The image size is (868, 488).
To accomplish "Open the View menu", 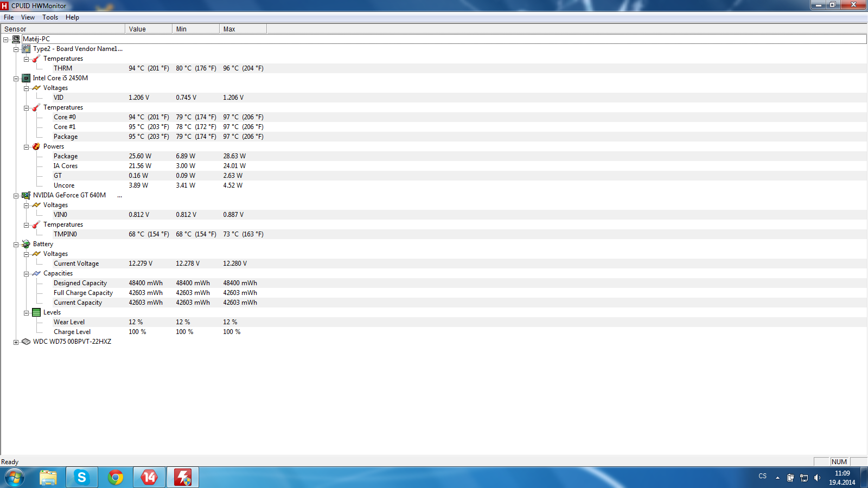I will (28, 17).
